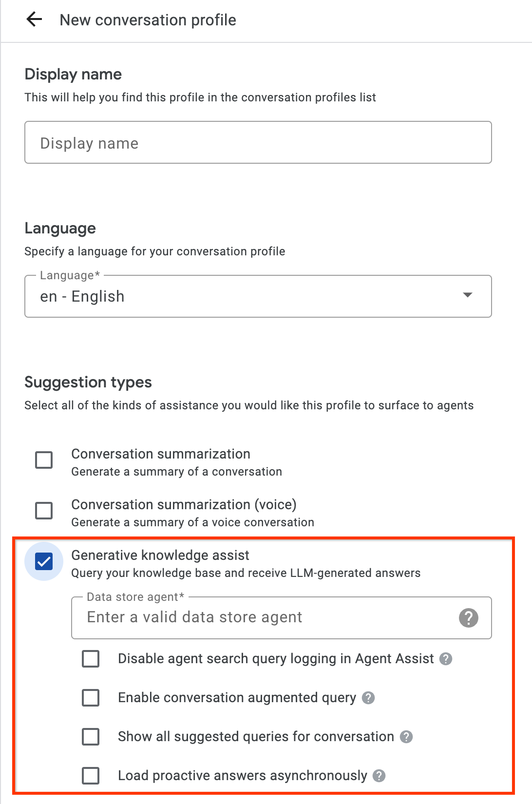Uncheck Generative knowledge assist

[44, 561]
